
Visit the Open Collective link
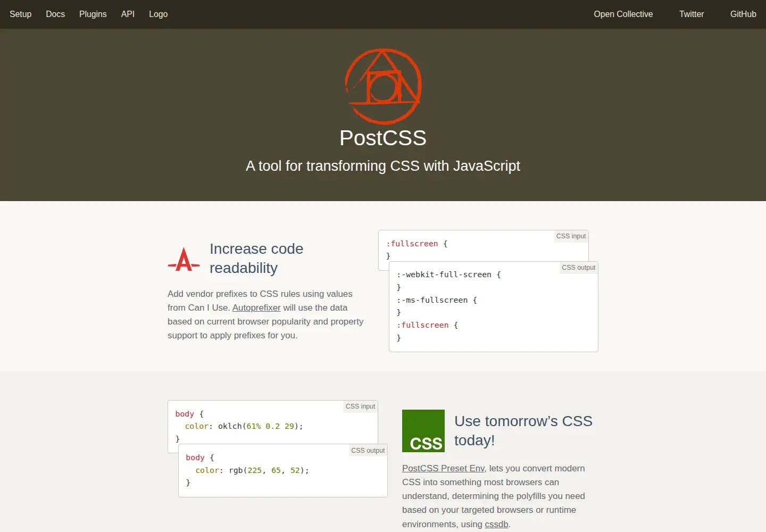pyautogui.click(x=623, y=14)
